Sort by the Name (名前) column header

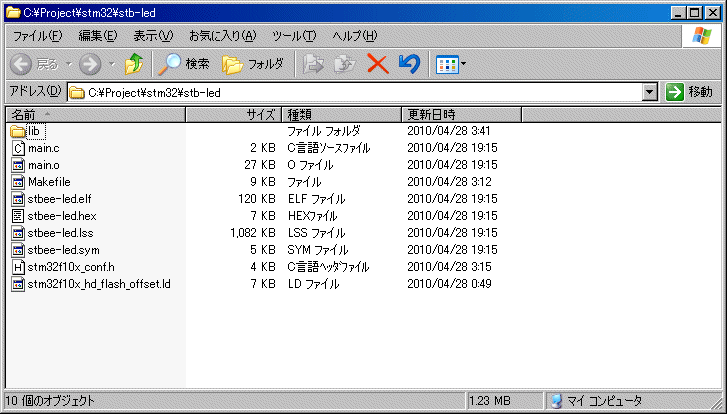pos(96,115)
